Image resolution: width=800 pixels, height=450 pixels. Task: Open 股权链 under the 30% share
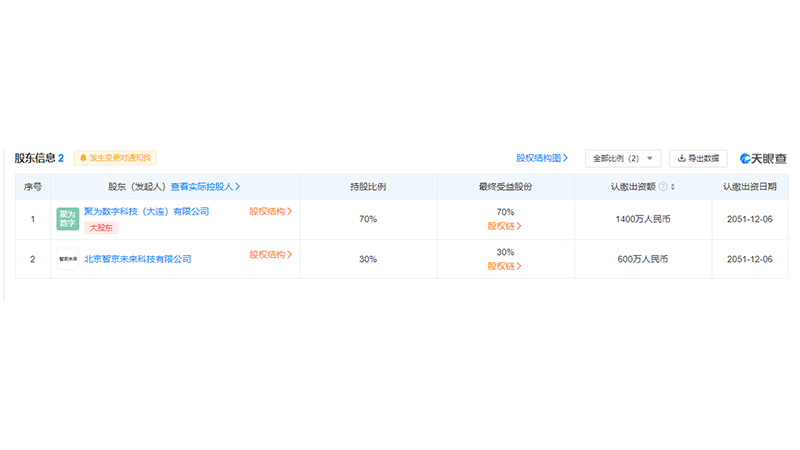coord(504,266)
